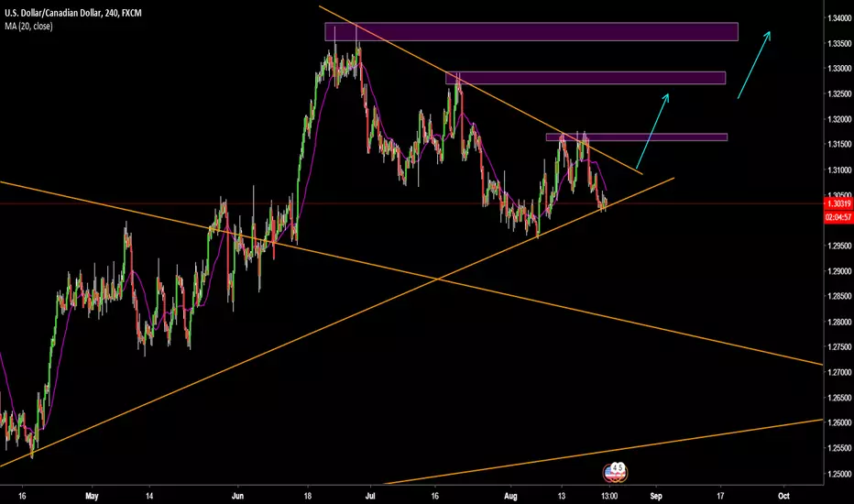This screenshot has width=854, height=504.
Task: Click the 13:00 time label on axis
Action: click(x=609, y=497)
